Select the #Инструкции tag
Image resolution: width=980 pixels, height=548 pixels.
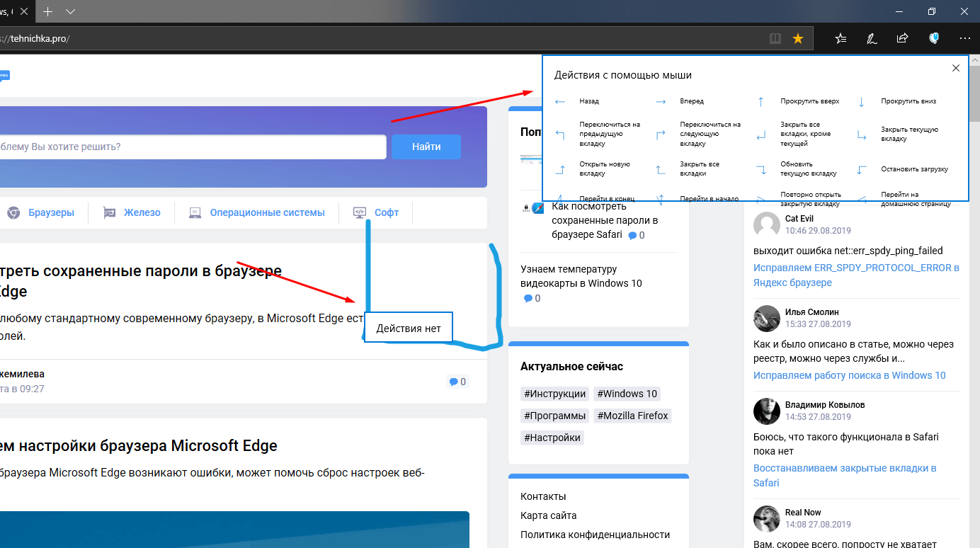pyautogui.click(x=554, y=394)
